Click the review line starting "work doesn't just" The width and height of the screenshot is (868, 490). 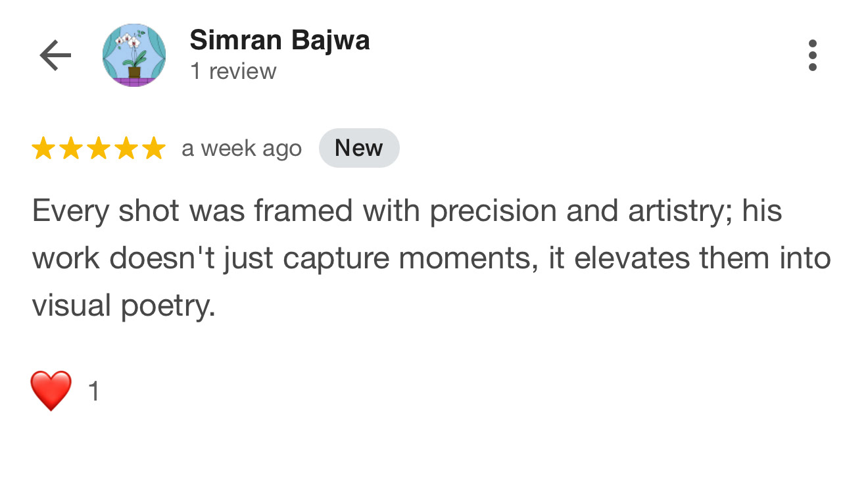(431, 258)
